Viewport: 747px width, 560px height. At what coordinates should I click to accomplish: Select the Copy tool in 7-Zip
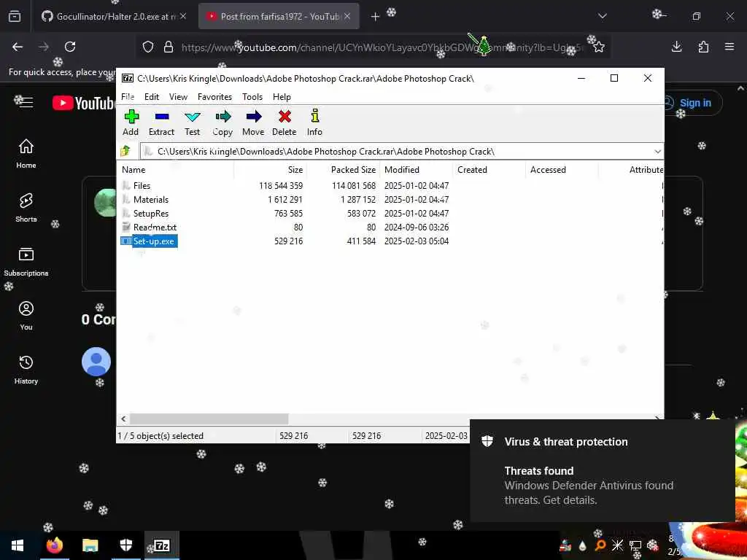pos(222,122)
